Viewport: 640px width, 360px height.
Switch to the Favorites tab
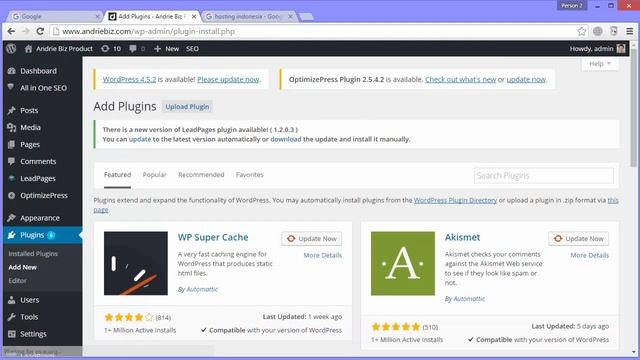[249, 175]
